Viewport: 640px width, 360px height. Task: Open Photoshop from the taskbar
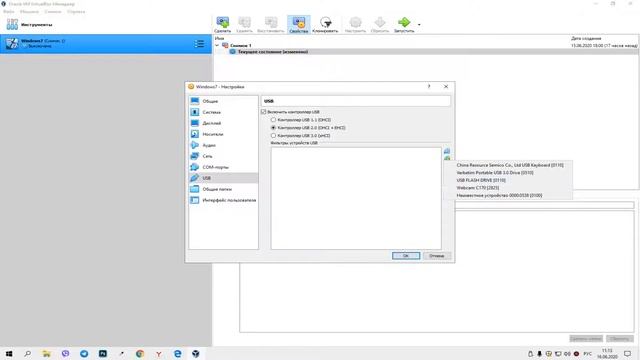coord(102,353)
